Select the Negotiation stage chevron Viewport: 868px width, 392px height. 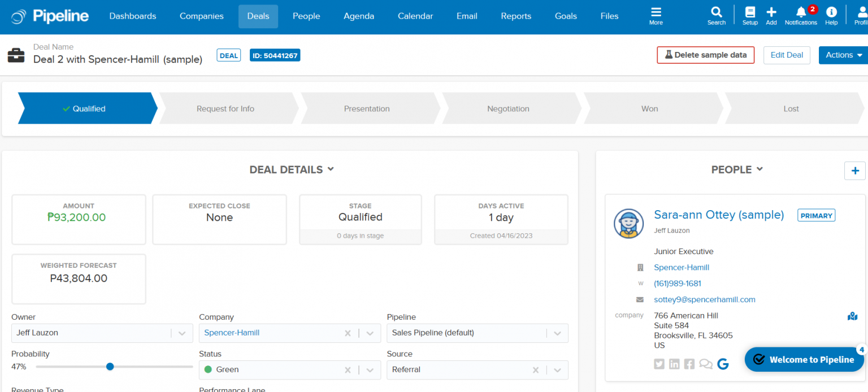click(x=508, y=108)
